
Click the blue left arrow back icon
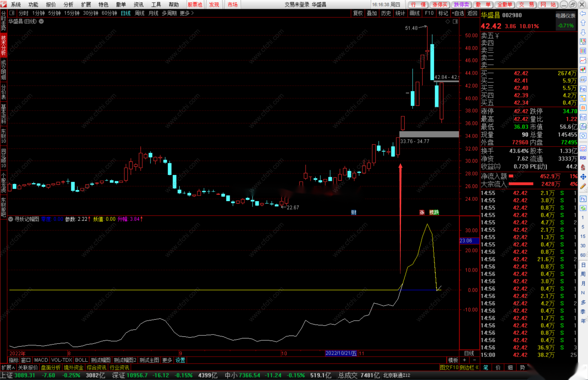(x=583, y=14)
